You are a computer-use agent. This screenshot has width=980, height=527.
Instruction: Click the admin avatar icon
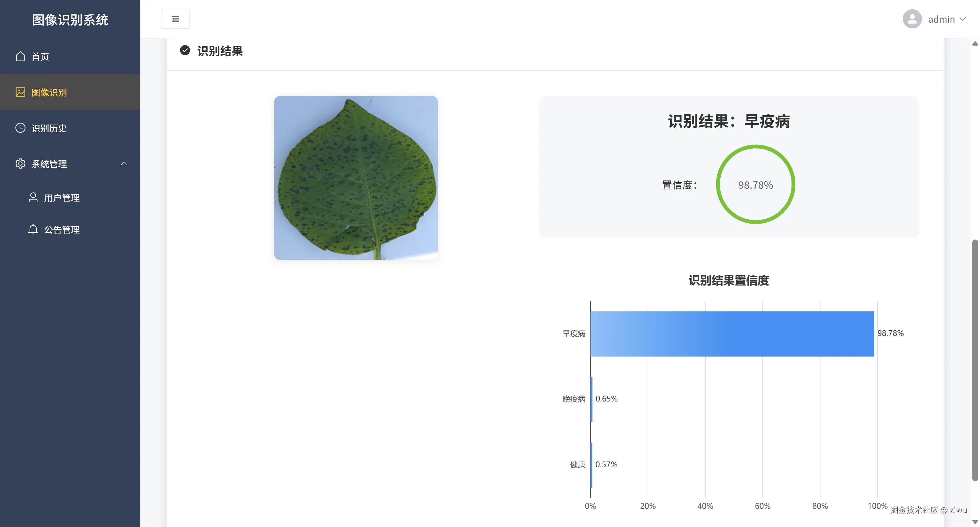912,19
